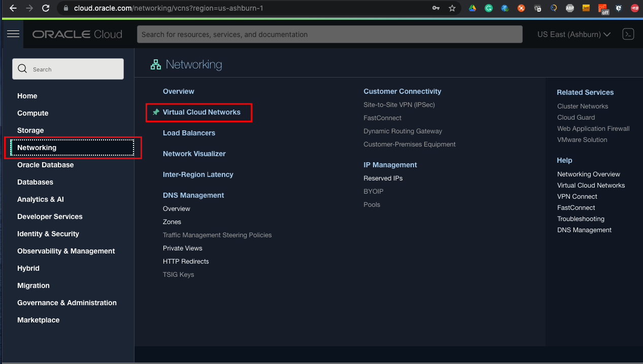Open the Dynamic Routing Gateway link
The height and width of the screenshot is (364, 643).
tap(403, 131)
